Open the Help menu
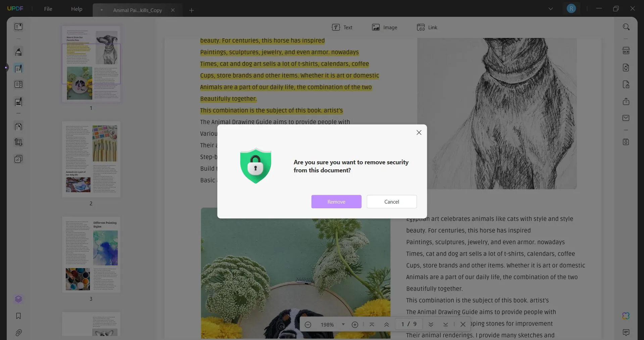The height and width of the screenshot is (340, 644). [x=77, y=9]
